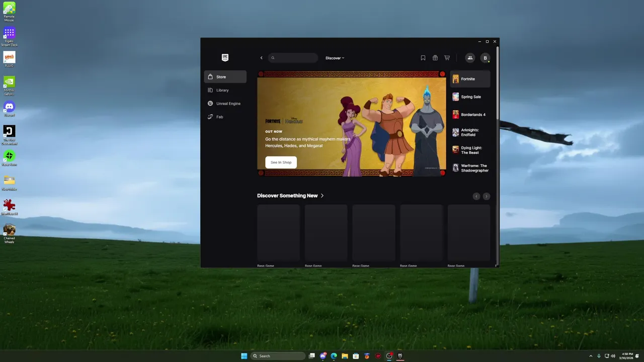Click the Hercules Fortnite banner image
Image resolution: width=644 pixels, height=362 pixels.
point(351,124)
